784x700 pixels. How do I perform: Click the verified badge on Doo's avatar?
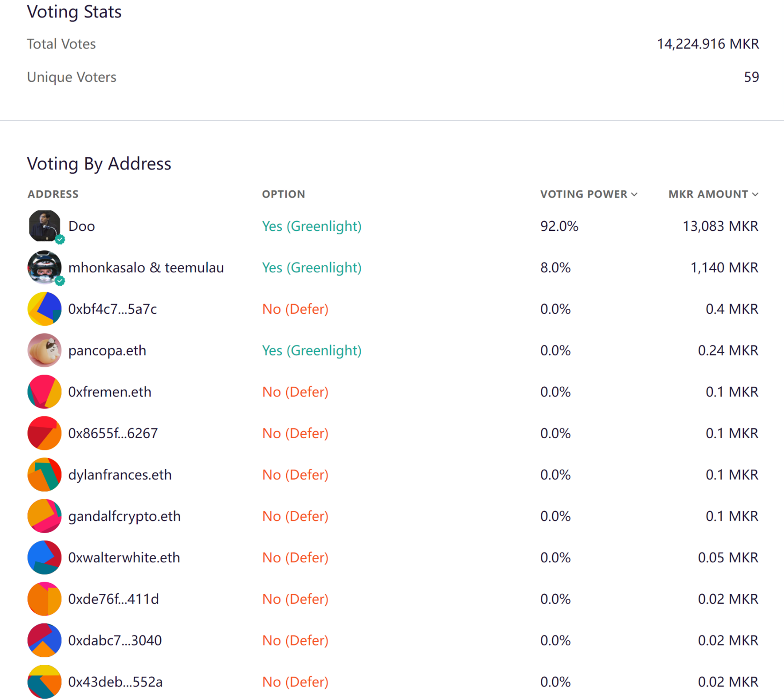click(x=60, y=240)
